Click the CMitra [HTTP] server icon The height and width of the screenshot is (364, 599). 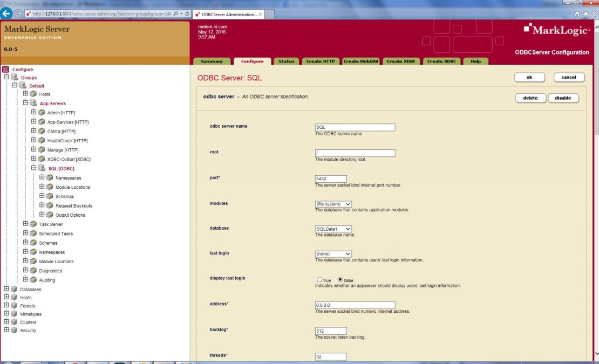tap(41, 131)
